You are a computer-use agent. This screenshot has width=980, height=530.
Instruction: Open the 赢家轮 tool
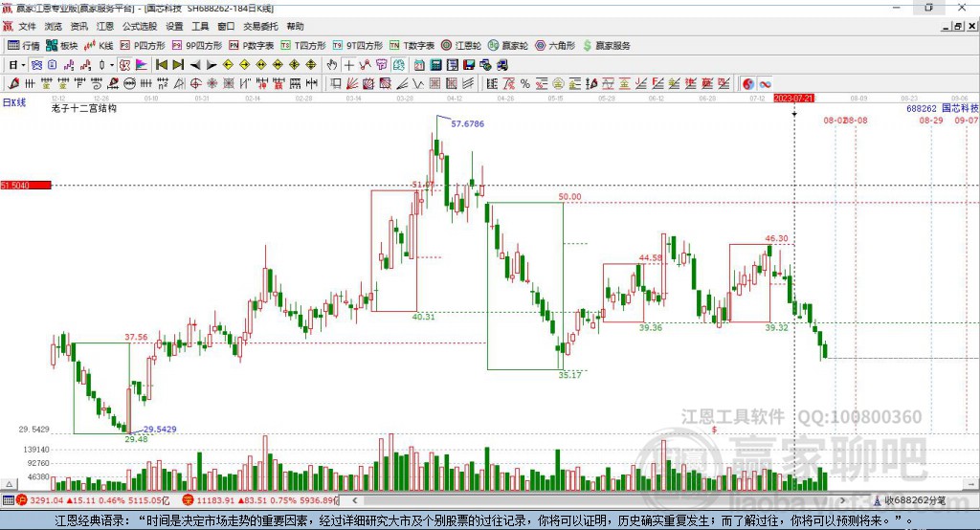508,46
